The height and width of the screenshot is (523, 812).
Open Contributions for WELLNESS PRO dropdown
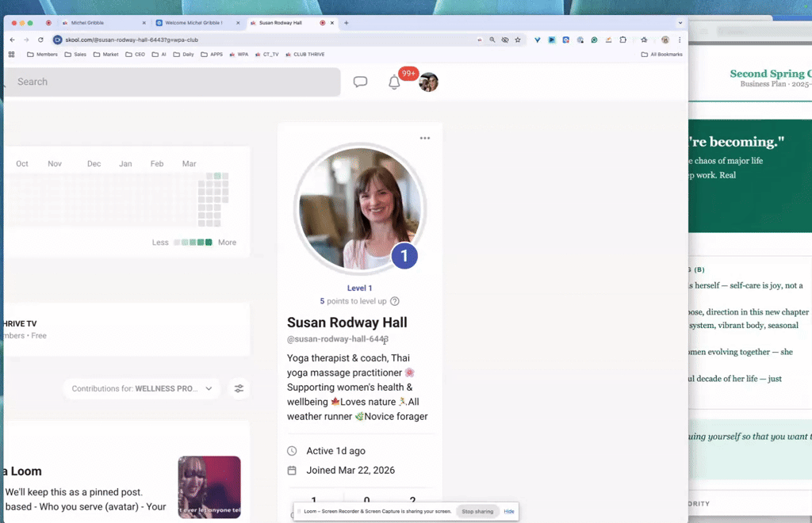click(x=141, y=388)
